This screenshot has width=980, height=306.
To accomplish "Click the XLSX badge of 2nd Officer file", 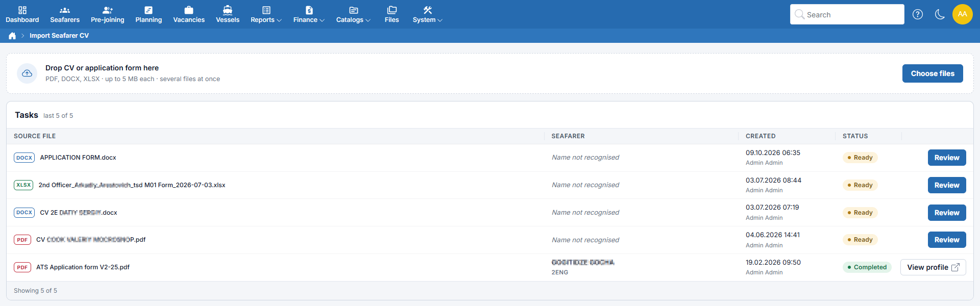I will pos(23,185).
